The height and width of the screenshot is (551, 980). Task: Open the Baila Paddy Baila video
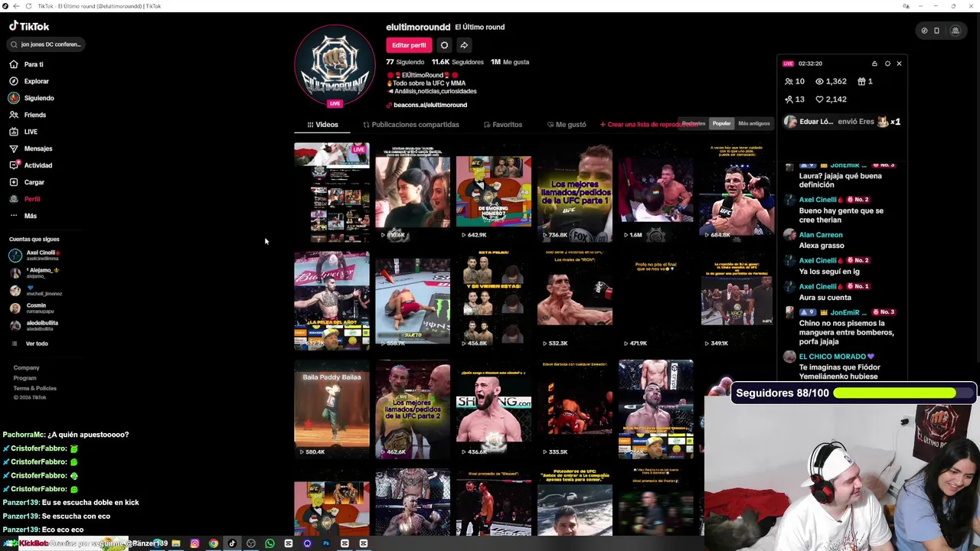(x=332, y=409)
